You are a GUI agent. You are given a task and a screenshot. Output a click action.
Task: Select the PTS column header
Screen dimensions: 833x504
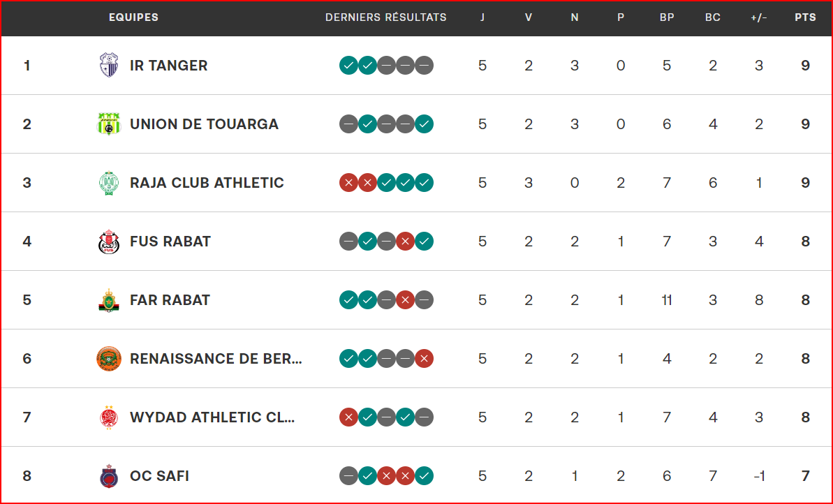pyautogui.click(x=805, y=17)
